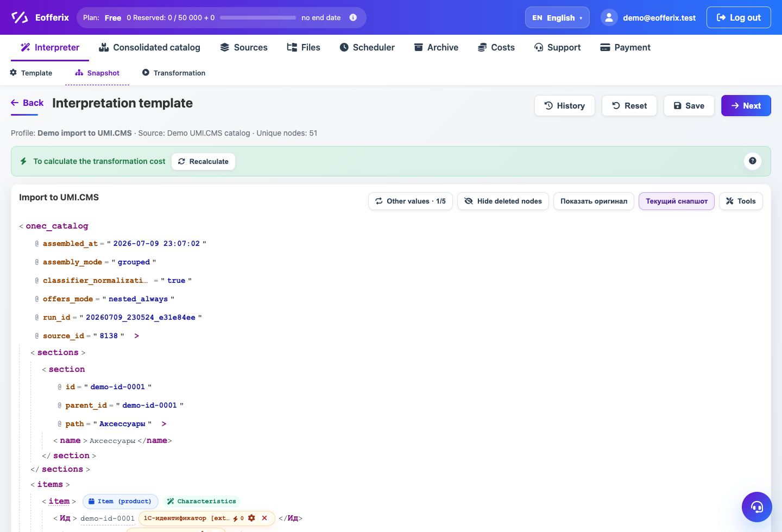Click value 2026-07-09 23:07:02
Screen dimensions: 782x532
click(x=156, y=244)
